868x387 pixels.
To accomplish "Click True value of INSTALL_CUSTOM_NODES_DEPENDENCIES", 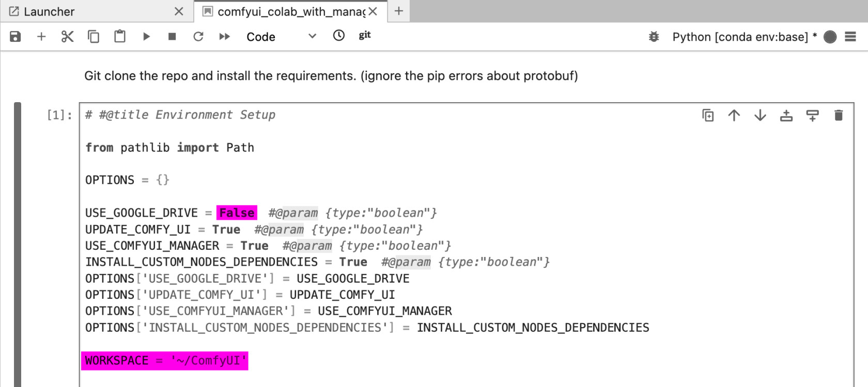I will pyautogui.click(x=353, y=262).
